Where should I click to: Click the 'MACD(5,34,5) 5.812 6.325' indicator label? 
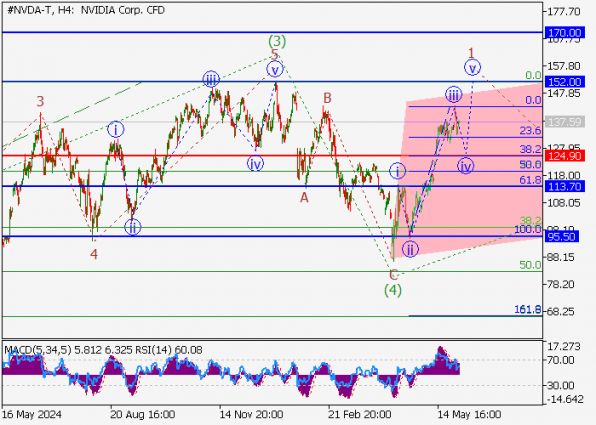68,350
